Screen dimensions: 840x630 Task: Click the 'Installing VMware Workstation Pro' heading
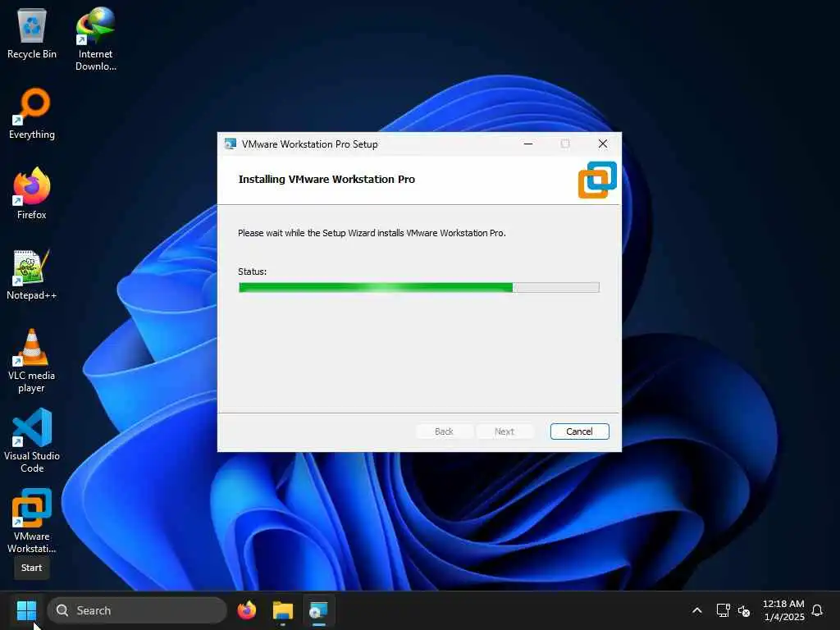pyautogui.click(x=326, y=180)
